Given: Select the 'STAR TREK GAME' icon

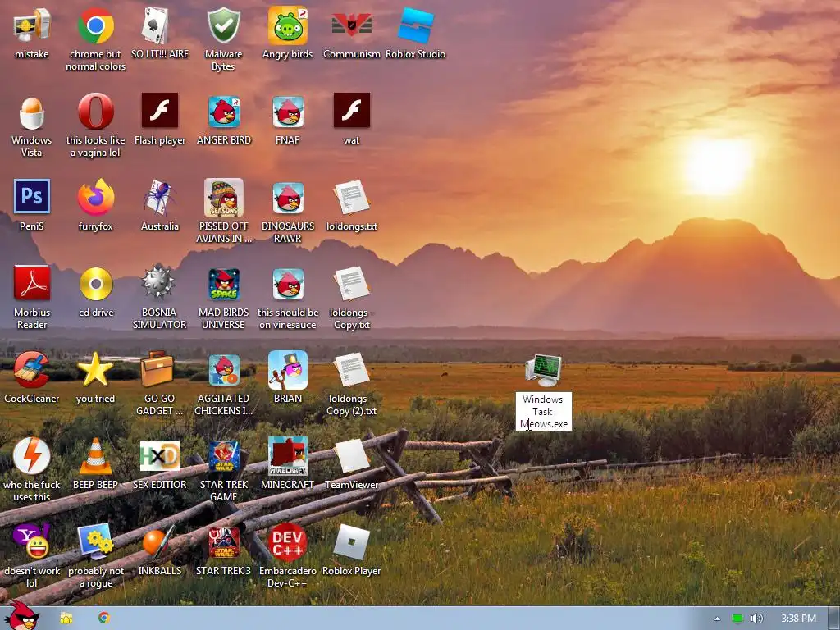Looking at the screenshot, I should 223,457.
